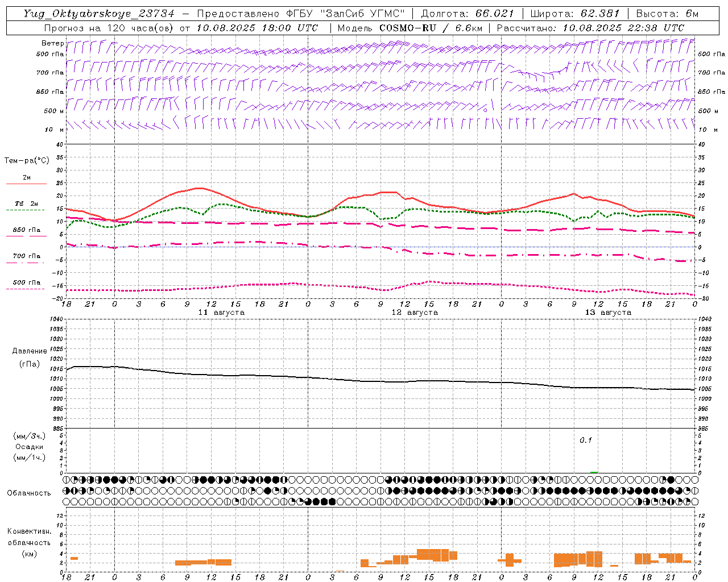Click the Конвективн. label

(29, 531)
